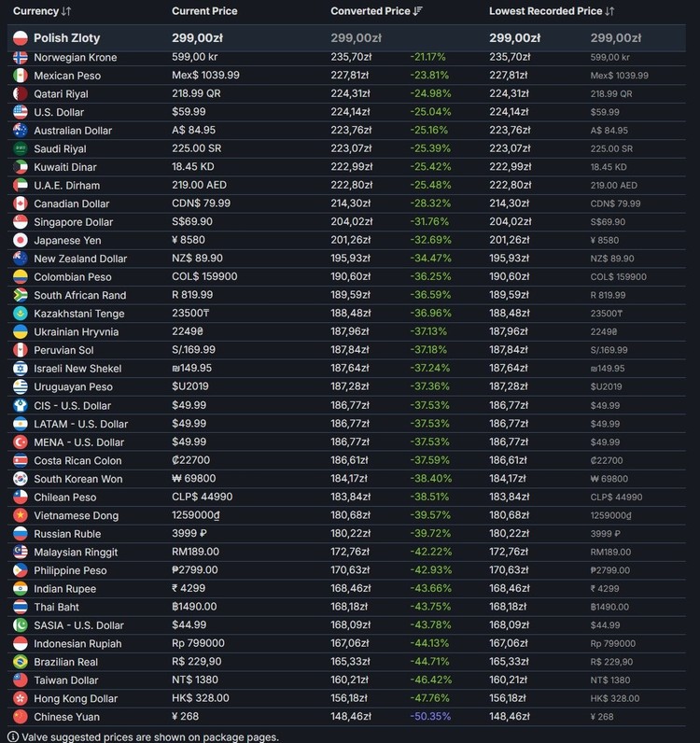Sort by Lowest Recorded Price column
This screenshot has height=743, width=700.
click(552, 11)
